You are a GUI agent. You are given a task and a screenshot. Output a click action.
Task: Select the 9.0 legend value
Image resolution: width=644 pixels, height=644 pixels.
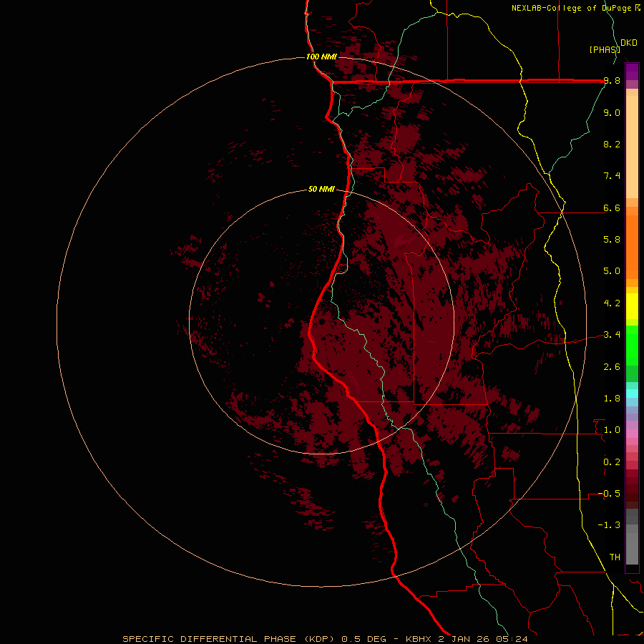pos(612,112)
